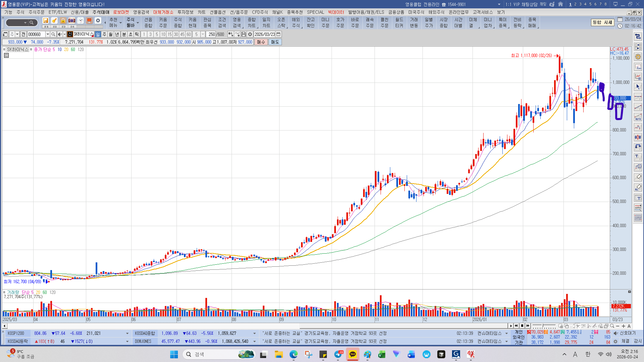
Task: Click the yellow gear icon in right toolbar
Action: click(638, 57)
